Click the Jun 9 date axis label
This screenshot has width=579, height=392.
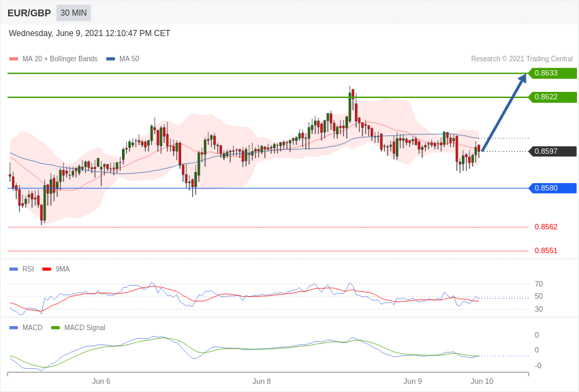coord(413,381)
